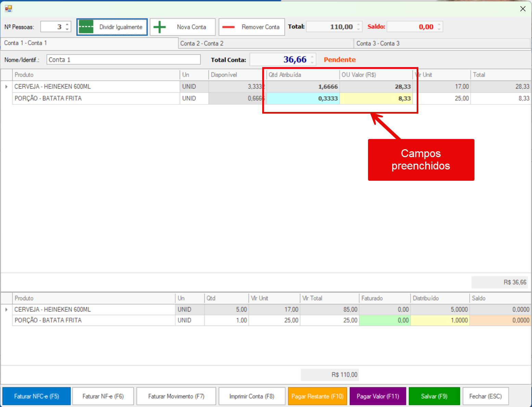The image size is (532, 407).
Task: Click the green plus Nova Conta icon
Action: tap(160, 27)
